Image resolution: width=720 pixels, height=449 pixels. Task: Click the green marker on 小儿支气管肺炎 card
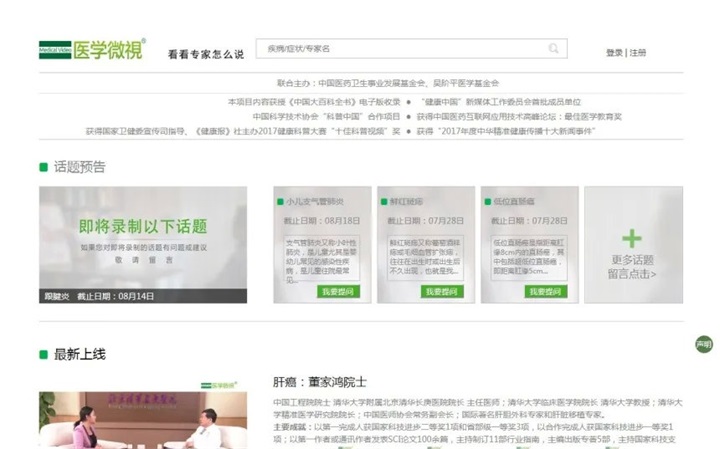(x=282, y=201)
